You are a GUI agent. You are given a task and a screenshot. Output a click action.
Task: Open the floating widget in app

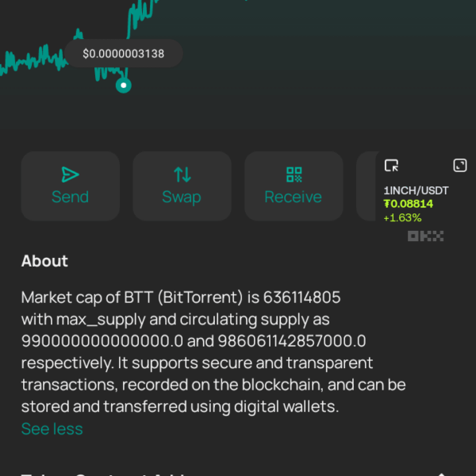pyautogui.click(x=391, y=165)
